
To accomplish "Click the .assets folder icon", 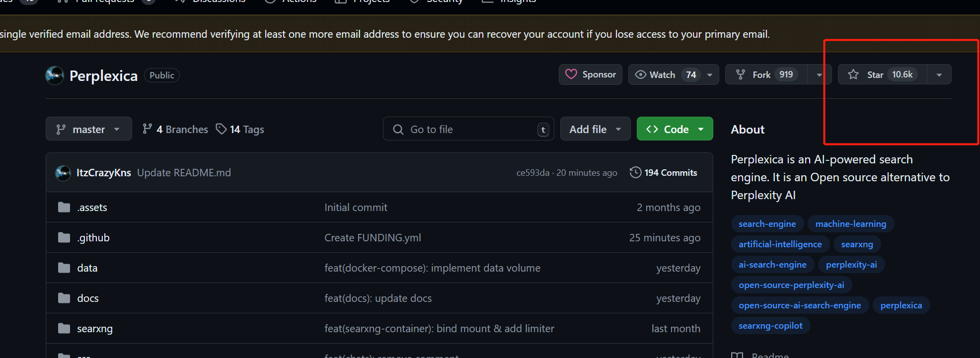I will [64, 207].
